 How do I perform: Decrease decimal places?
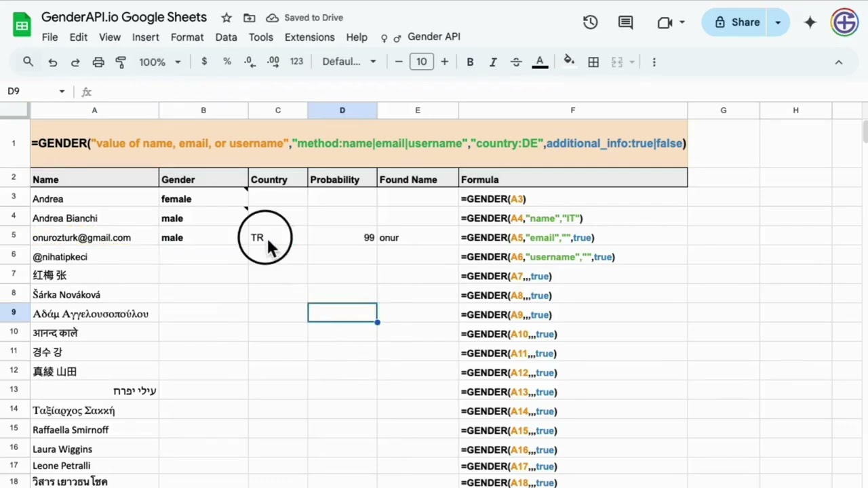tap(250, 62)
